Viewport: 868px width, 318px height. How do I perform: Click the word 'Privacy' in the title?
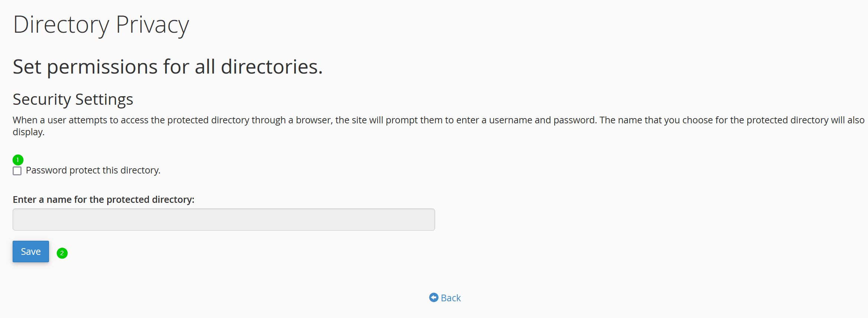(x=153, y=25)
